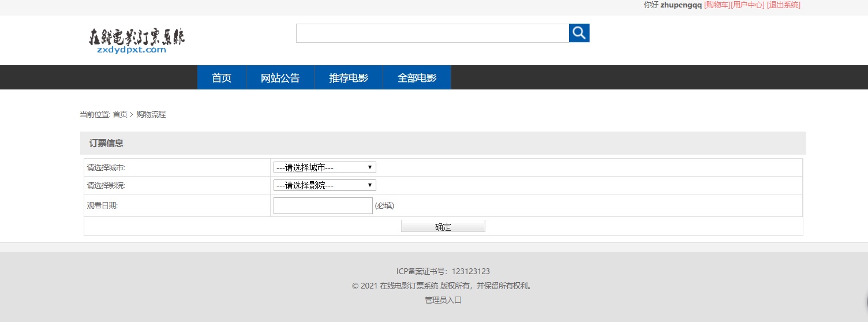Screen dimensions: 868x322
Task: Click the username zhupengqq text
Action: (681, 5)
